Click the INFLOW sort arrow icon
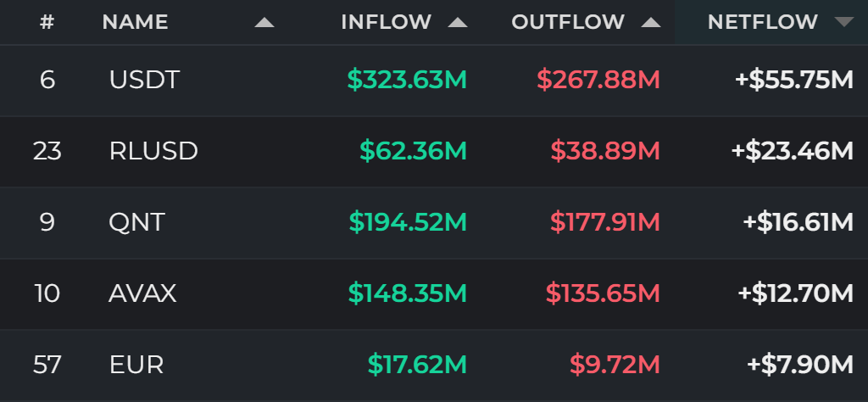The width and height of the screenshot is (868, 402). tap(457, 22)
